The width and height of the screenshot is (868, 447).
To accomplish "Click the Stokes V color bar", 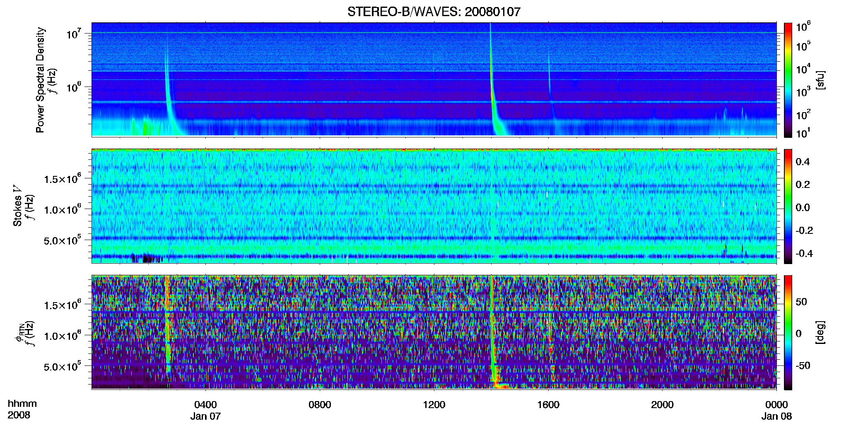I will tap(788, 206).
